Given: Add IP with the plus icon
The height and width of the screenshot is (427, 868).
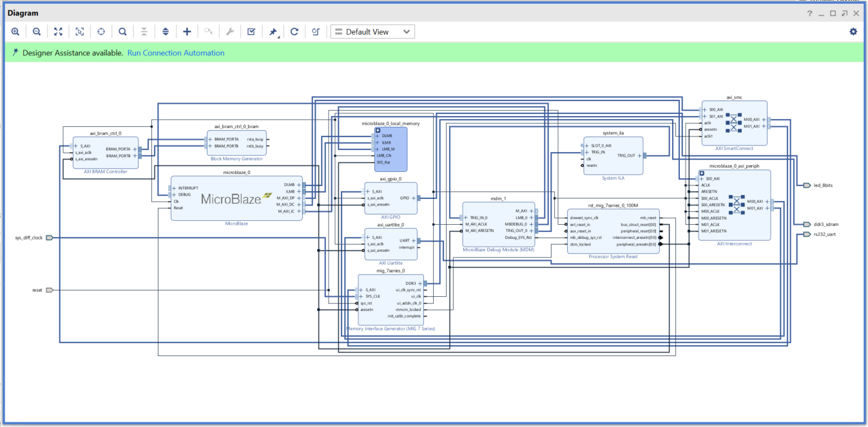Looking at the screenshot, I should click(187, 32).
